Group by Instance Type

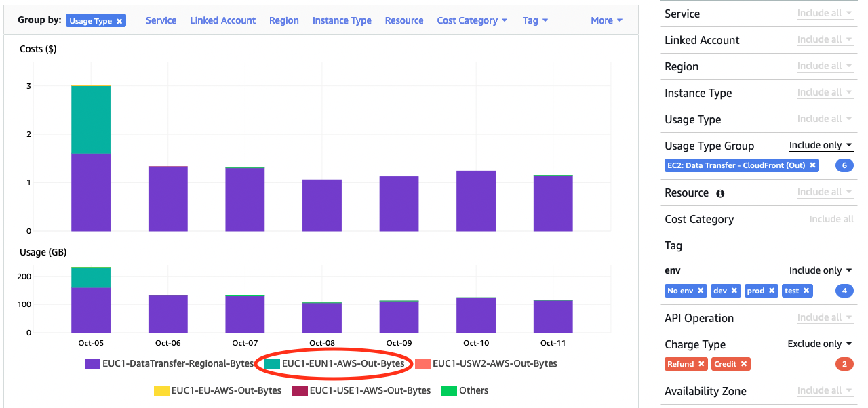342,20
